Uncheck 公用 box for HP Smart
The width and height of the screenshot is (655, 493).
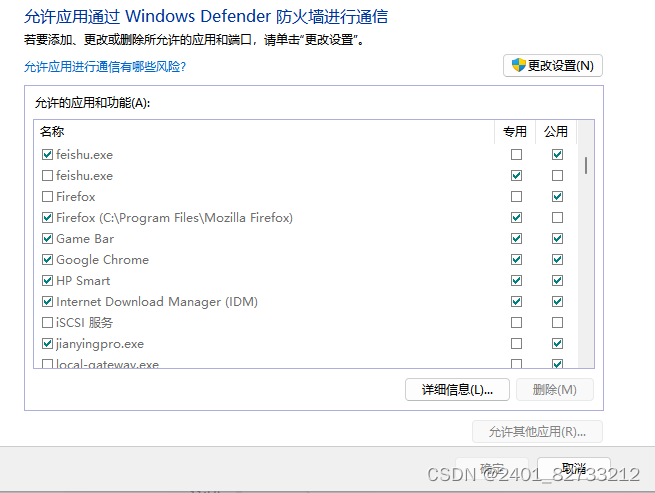[557, 280]
